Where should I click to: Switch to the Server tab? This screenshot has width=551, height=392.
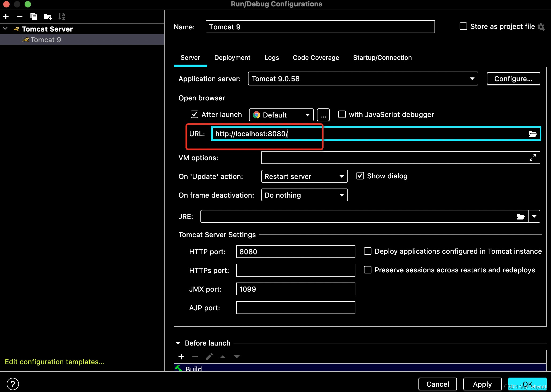pos(190,58)
